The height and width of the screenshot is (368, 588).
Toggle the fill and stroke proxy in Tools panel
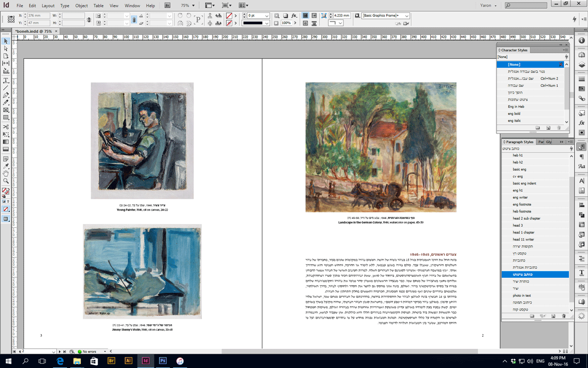pyautogui.click(x=5, y=191)
